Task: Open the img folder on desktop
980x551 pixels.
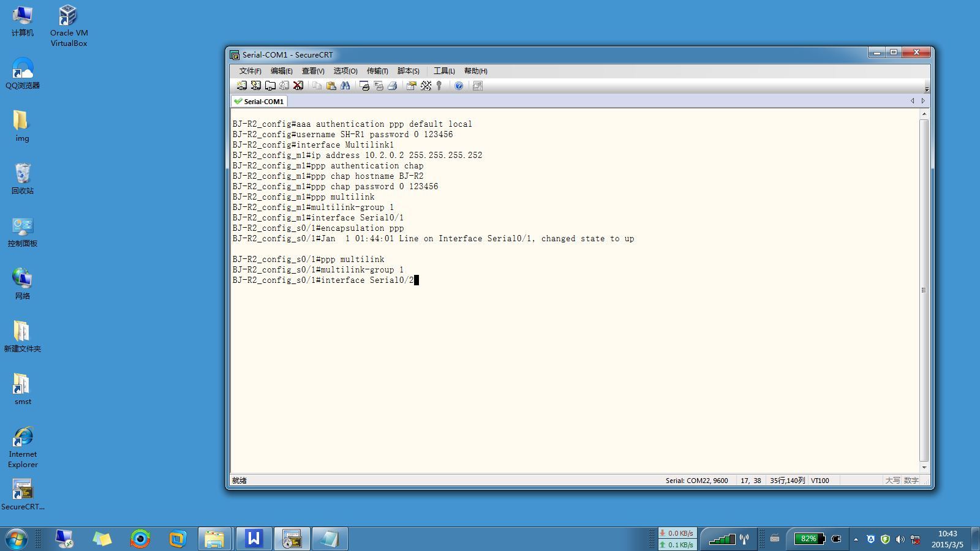Action: tap(22, 126)
